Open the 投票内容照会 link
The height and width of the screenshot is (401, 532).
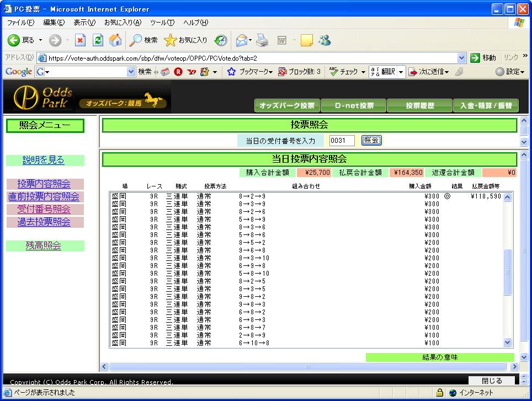point(44,184)
